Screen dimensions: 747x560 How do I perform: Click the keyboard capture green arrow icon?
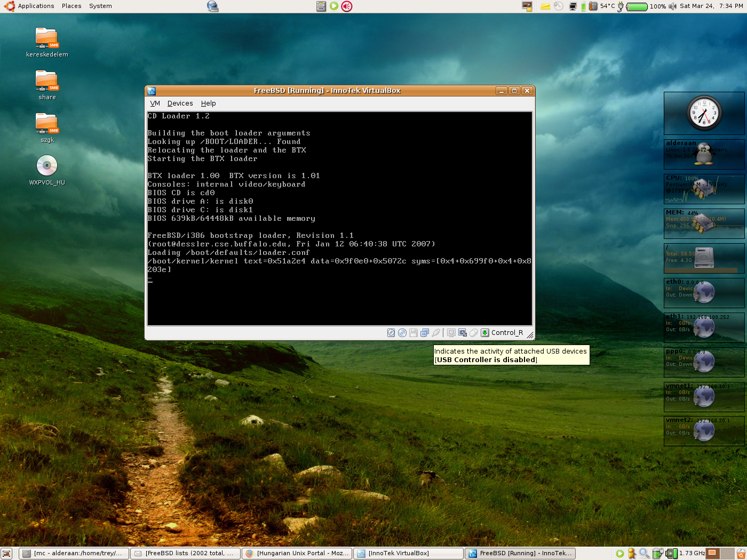pos(485,333)
